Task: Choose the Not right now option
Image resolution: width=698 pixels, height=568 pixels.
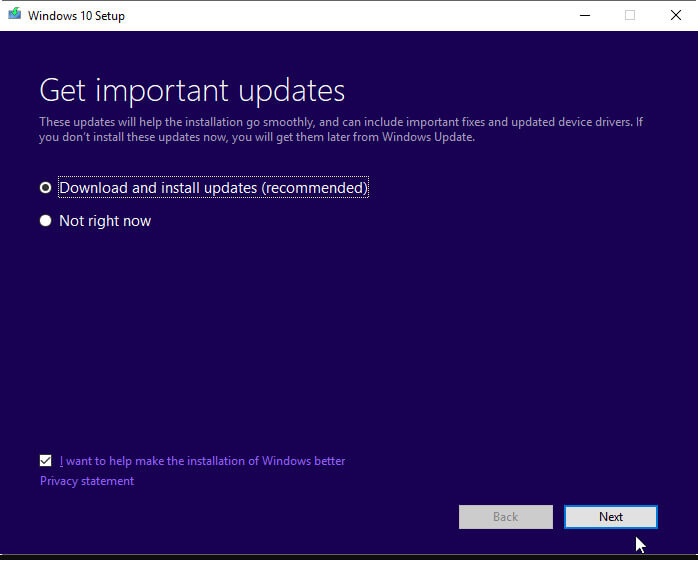Action: click(45, 221)
